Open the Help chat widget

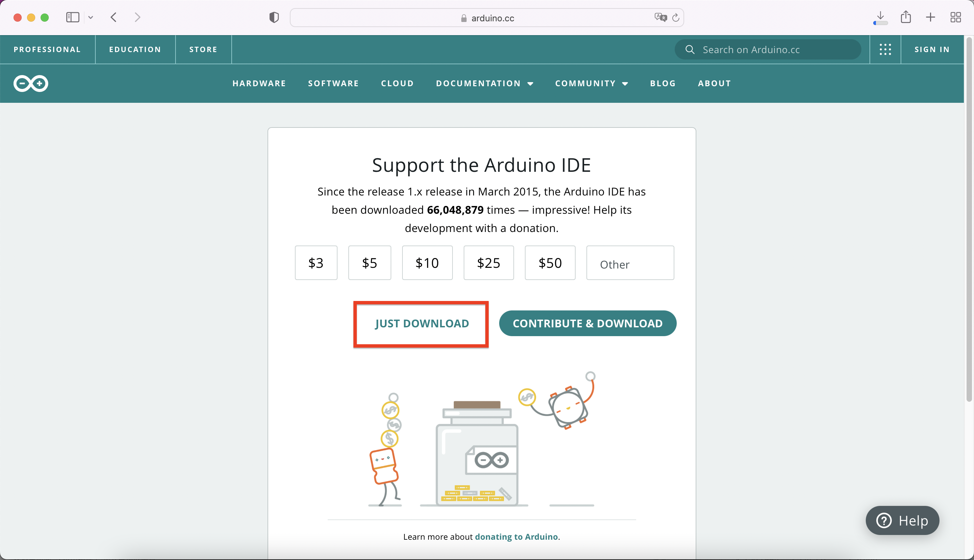[x=902, y=520]
